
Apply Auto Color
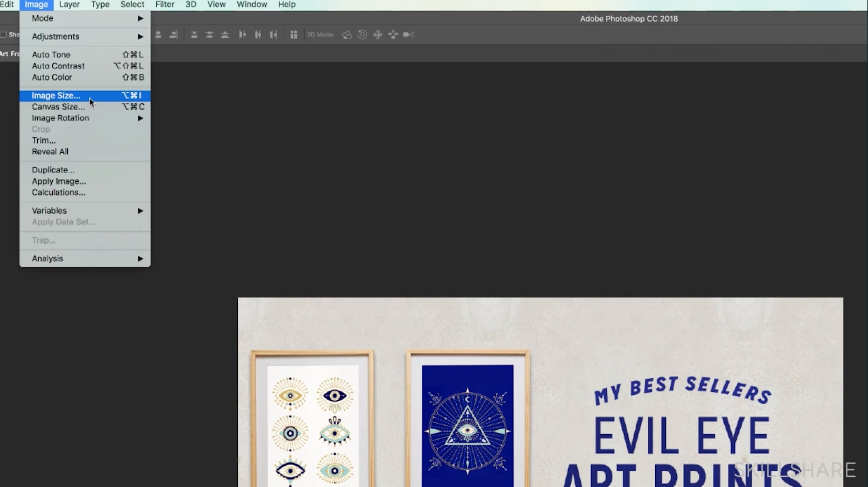pos(84,77)
